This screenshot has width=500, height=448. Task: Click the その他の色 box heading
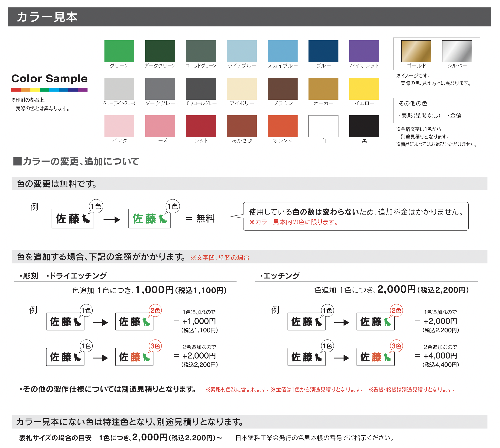tap(413, 103)
